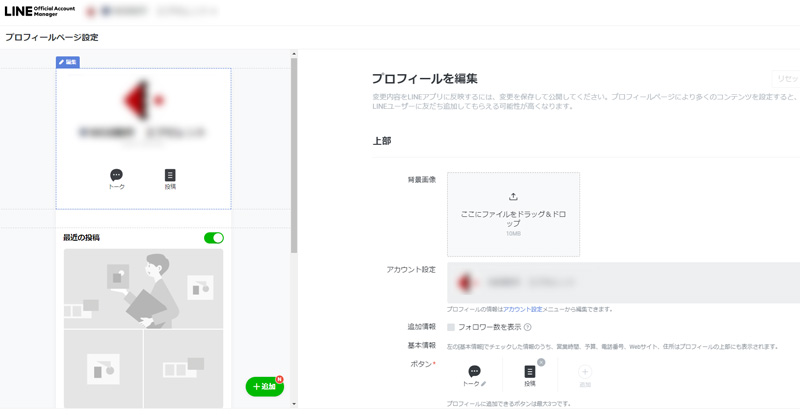Image resolution: width=800 pixels, height=415 pixels.
Task: Click the red account logo in the profile preview
Action: [143, 100]
